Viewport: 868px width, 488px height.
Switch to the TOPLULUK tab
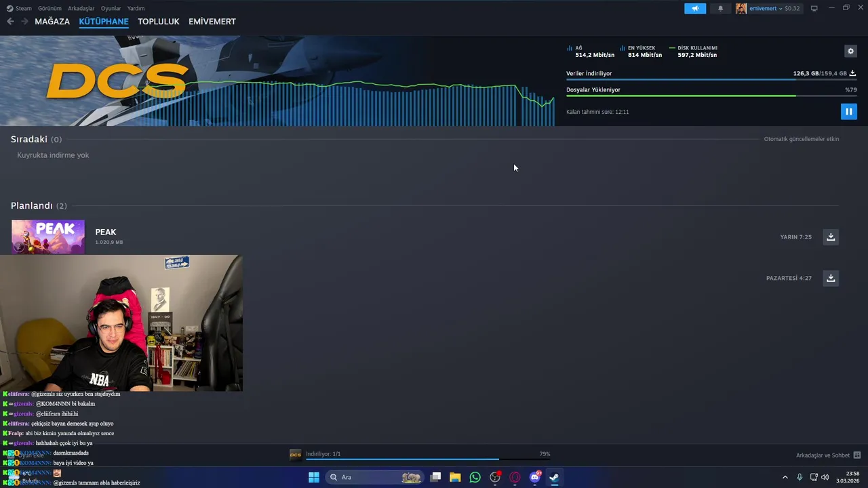(x=158, y=22)
